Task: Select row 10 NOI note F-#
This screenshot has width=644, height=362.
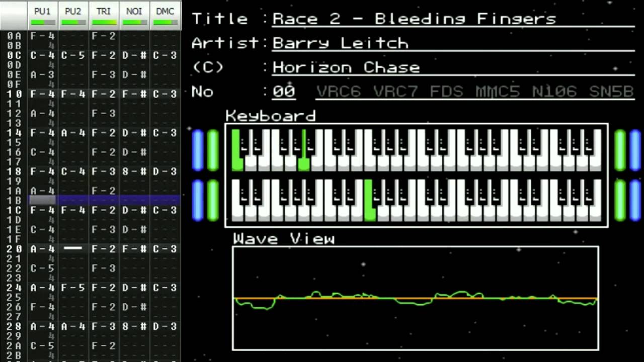Action: pyautogui.click(x=134, y=94)
